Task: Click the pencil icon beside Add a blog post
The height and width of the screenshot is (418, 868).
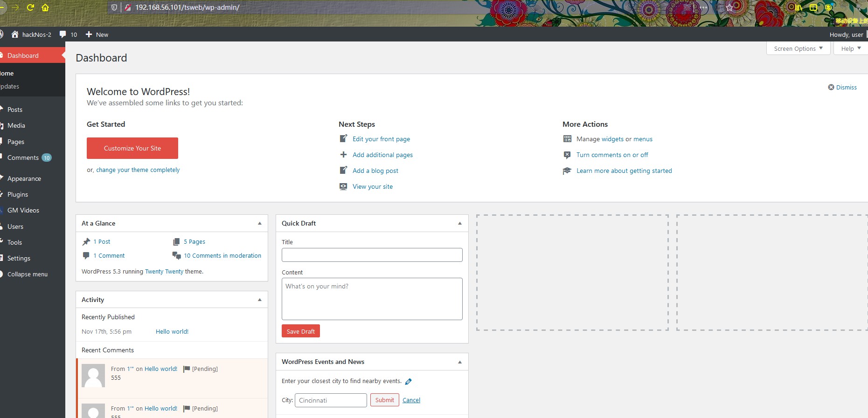Action: pyautogui.click(x=343, y=170)
